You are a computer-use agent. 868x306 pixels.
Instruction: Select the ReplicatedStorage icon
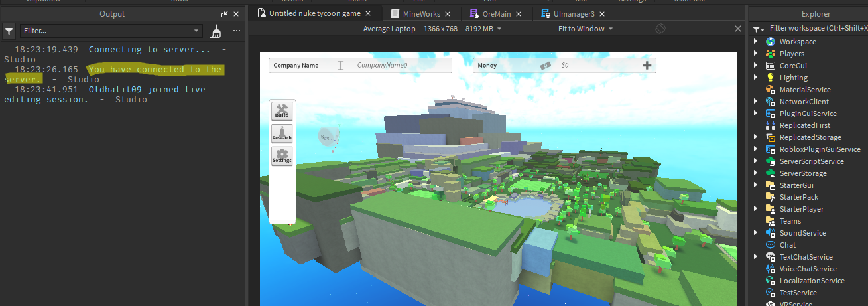[771, 137]
